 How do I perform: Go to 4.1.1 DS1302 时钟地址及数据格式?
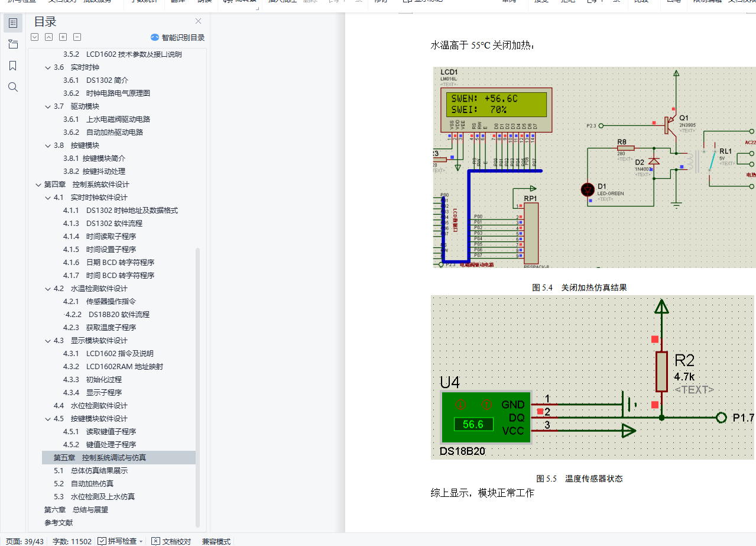pyautogui.click(x=121, y=211)
